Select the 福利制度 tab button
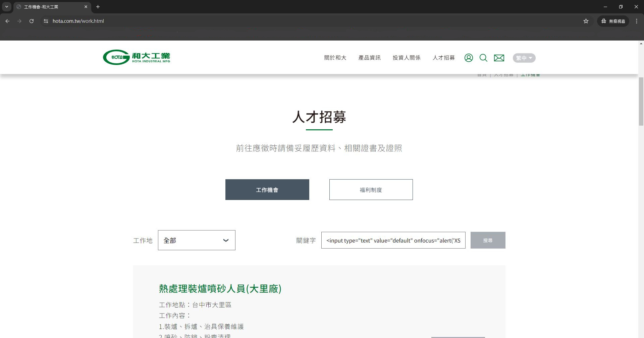Screen dimensions: 644x338 tap(371, 190)
